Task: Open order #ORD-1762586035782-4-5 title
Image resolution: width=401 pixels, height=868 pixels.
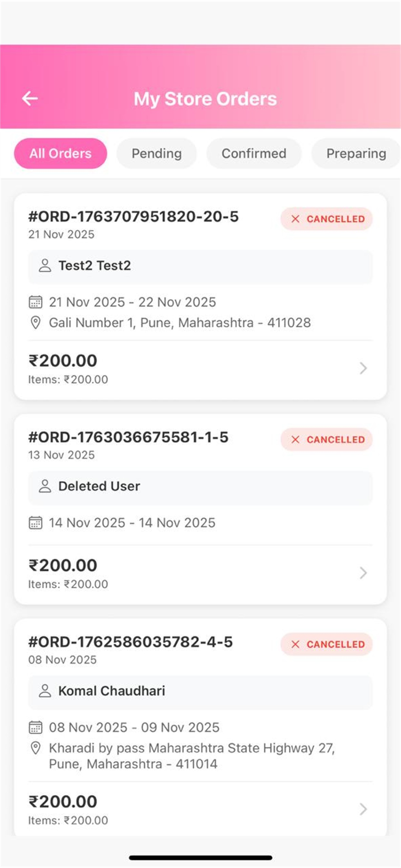Action: pos(130,642)
